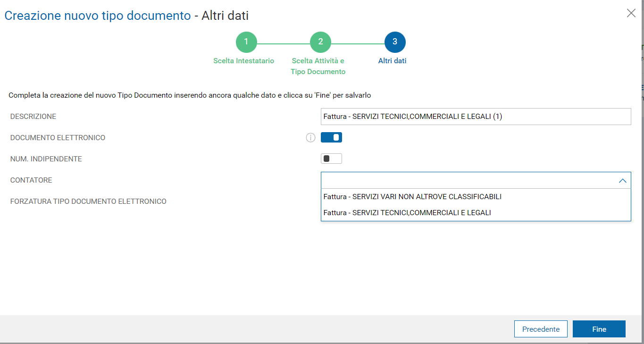Collapse the Contatore dropdown with the chevron
The height and width of the screenshot is (344, 644).
click(x=622, y=180)
